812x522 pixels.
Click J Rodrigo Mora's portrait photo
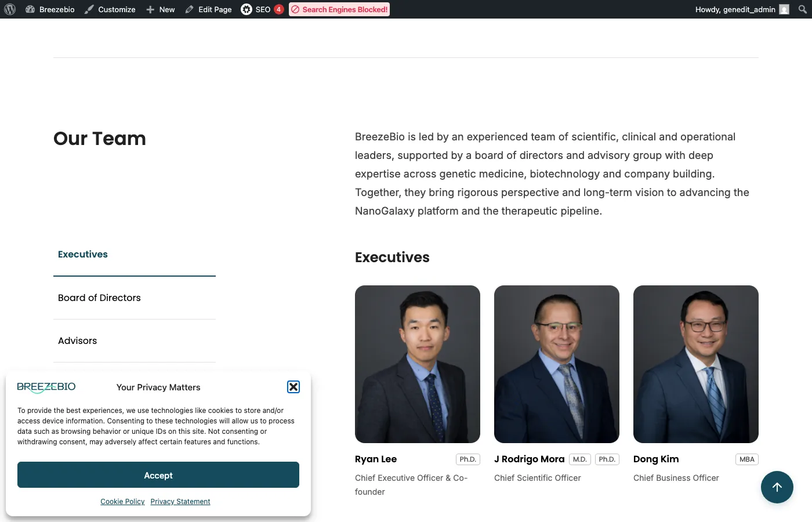pos(557,364)
